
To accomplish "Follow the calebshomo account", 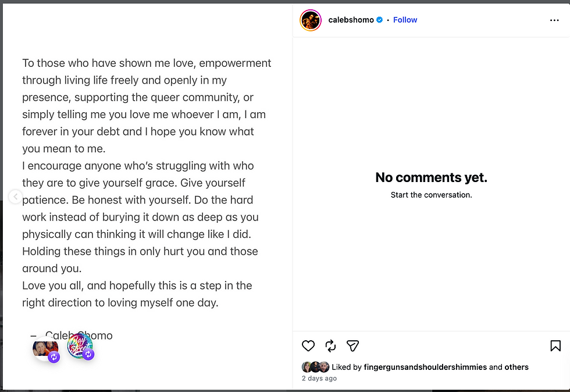I will 405,20.
